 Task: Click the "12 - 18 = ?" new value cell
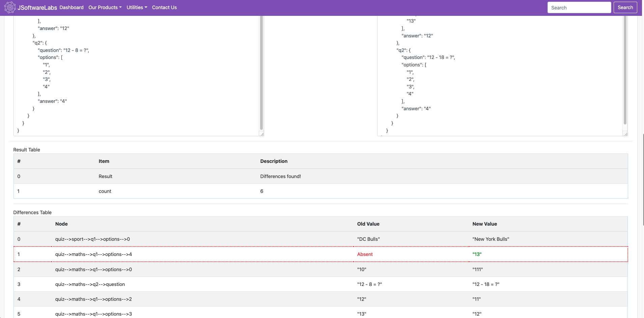(x=486, y=284)
